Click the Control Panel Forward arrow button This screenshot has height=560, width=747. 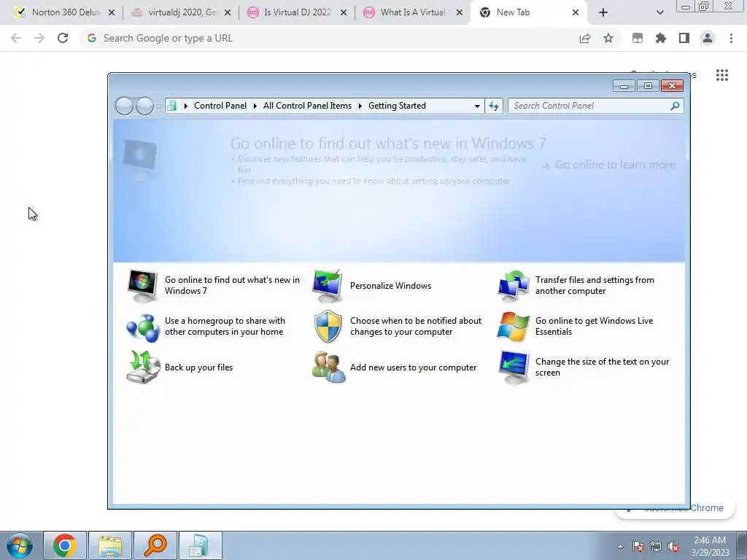click(x=144, y=106)
